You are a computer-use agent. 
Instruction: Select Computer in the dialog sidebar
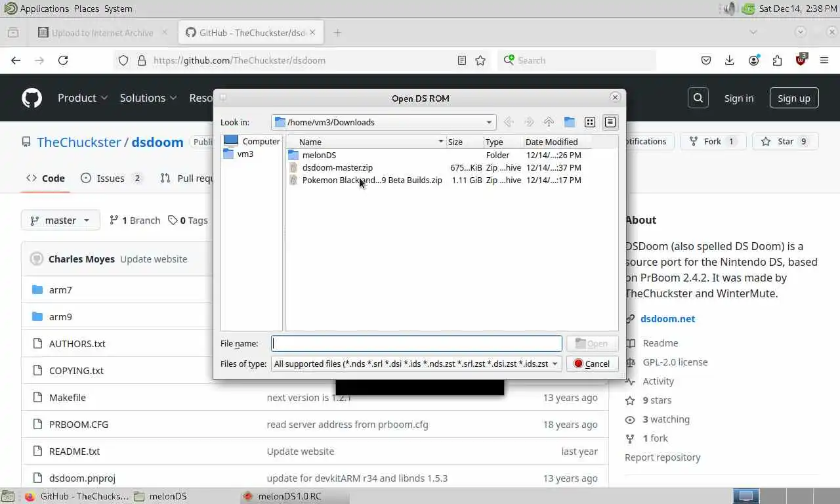252,141
